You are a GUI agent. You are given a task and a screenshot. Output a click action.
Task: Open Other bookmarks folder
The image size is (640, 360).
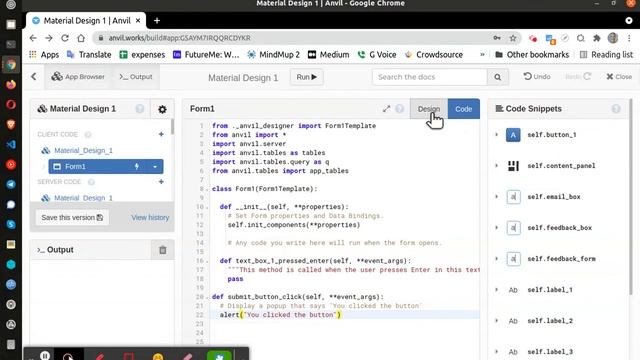[x=532, y=54]
